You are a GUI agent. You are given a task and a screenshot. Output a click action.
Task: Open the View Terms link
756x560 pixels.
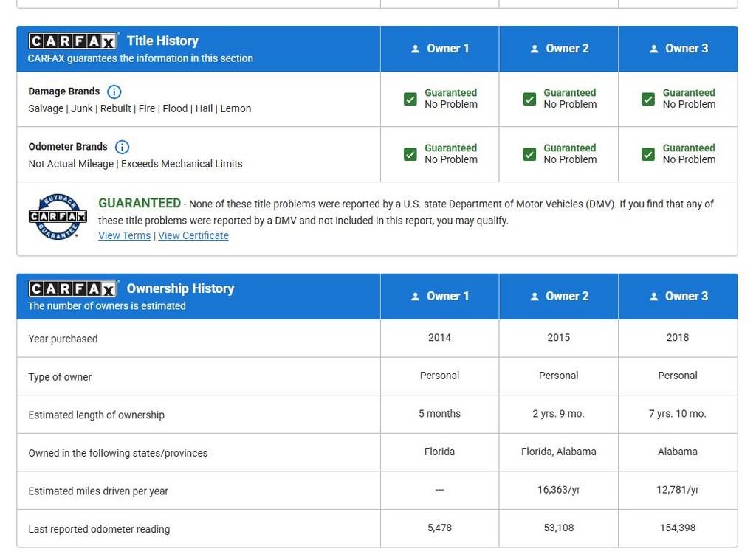124,235
